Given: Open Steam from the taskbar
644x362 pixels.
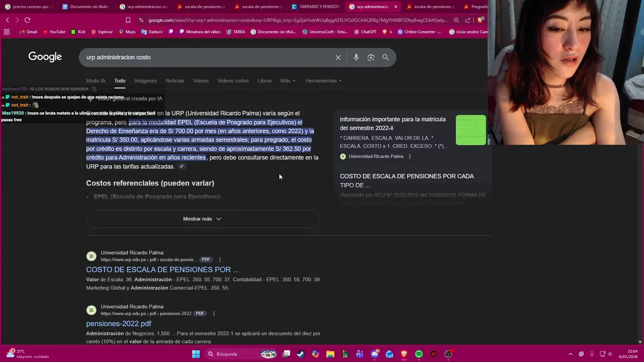Looking at the screenshot, I should (300, 354).
